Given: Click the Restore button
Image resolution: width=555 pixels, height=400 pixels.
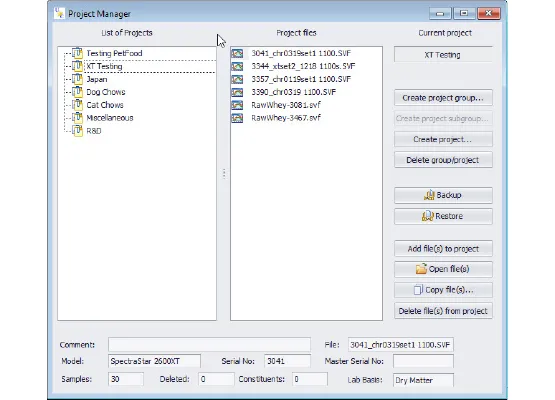Looking at the screenshot, I should point(443,216).
